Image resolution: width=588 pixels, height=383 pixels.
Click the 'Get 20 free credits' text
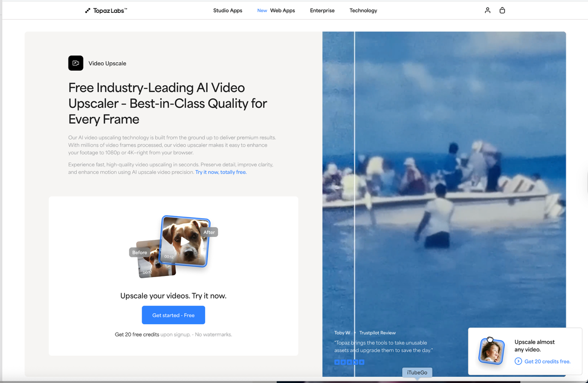(x=137, y=334)
